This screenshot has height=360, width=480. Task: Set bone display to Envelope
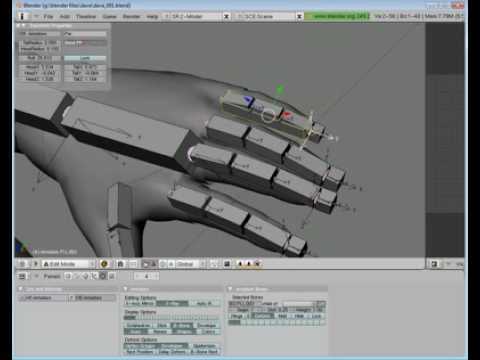207,325
